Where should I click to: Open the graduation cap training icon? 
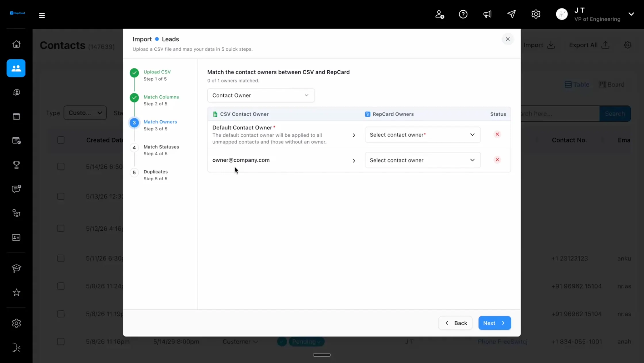(x=16, y=268)
